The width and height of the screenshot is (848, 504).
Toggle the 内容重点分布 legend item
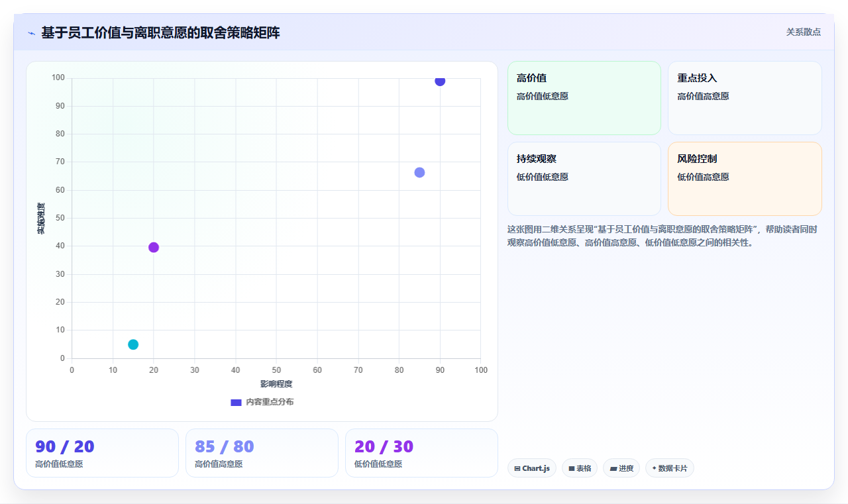point(262,402)
